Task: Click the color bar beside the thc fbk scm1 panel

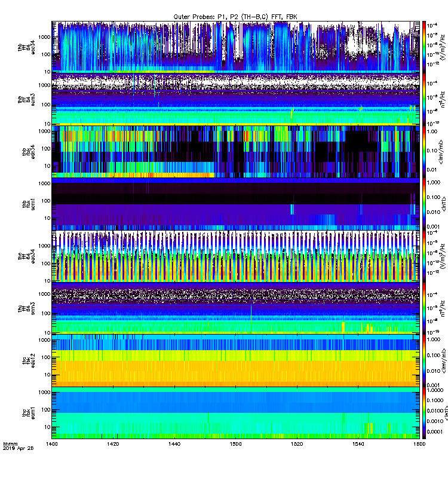Action: (424, 413)
